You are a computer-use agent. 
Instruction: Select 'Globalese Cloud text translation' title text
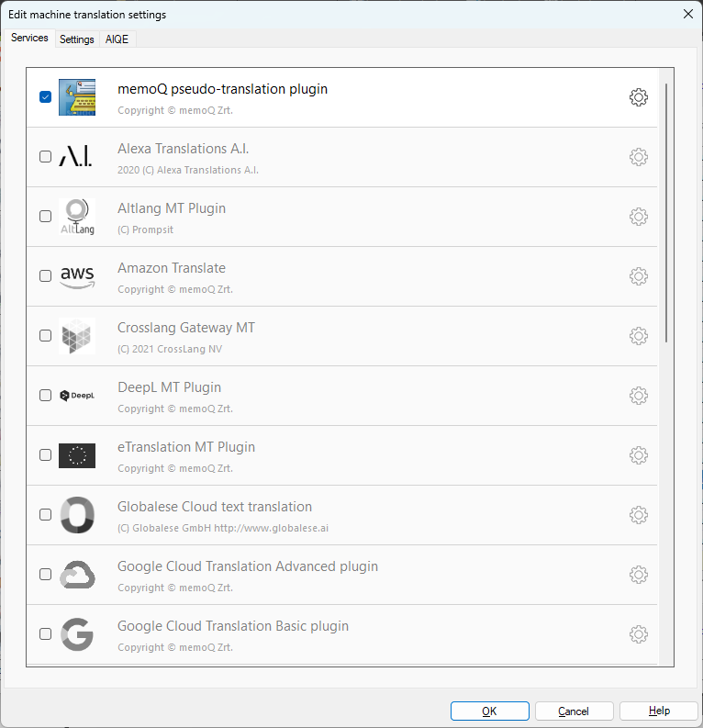[215, 507]
